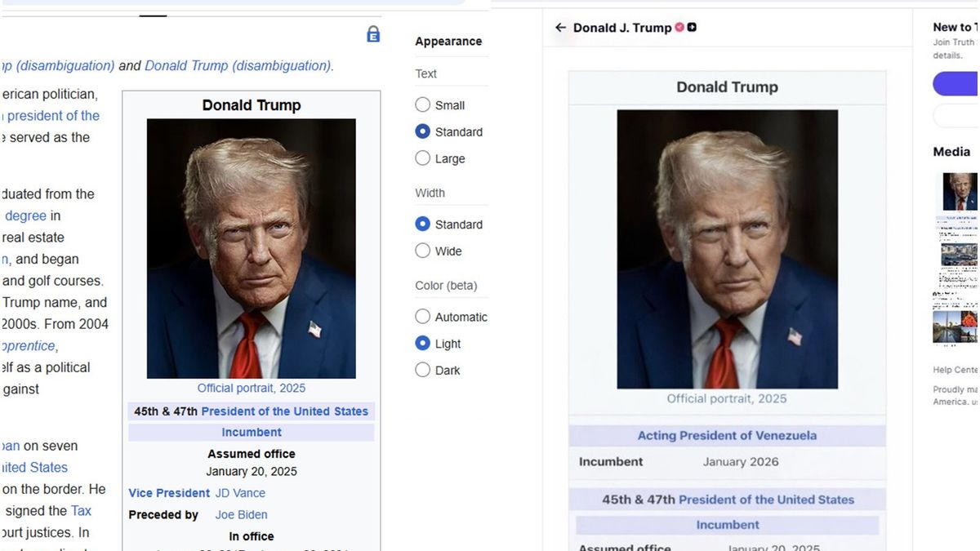Click the Help Center footer link

tap(955, 370)
